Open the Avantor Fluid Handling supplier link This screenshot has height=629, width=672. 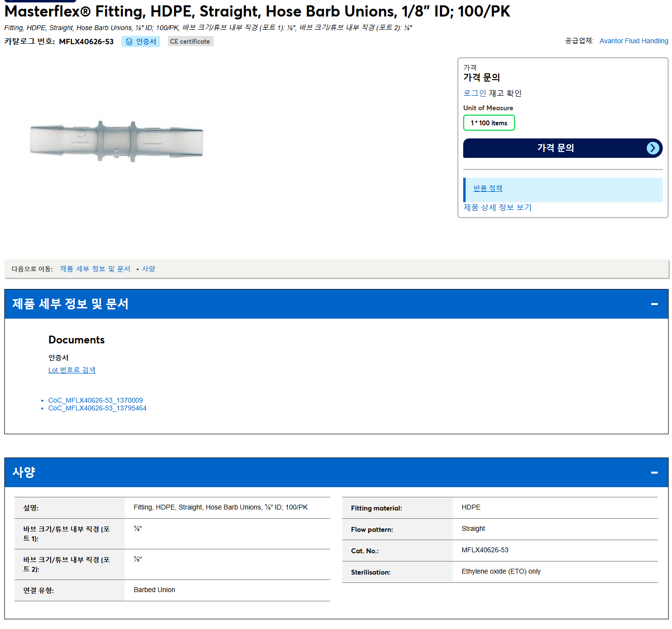634,41
